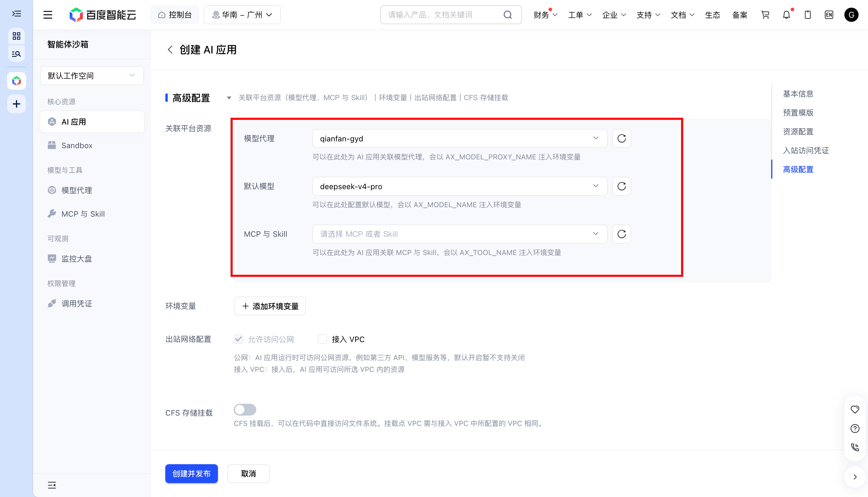Screen dimensions: 868x497
Task: Open the help question mark icon
Action: 855,429
